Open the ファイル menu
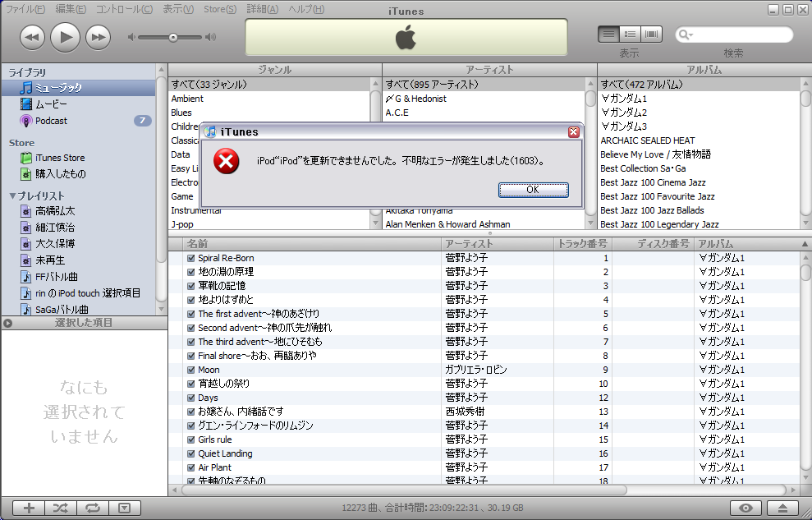The width and height of the screenshot is (812, 520). pyautogui.click(x=25, y=9)
